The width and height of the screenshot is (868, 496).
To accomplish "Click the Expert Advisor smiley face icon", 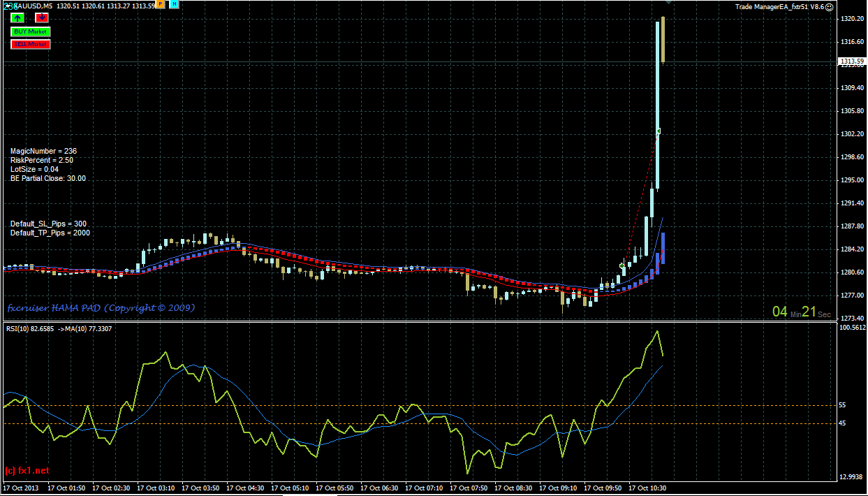I will click(x=829, y=6).
